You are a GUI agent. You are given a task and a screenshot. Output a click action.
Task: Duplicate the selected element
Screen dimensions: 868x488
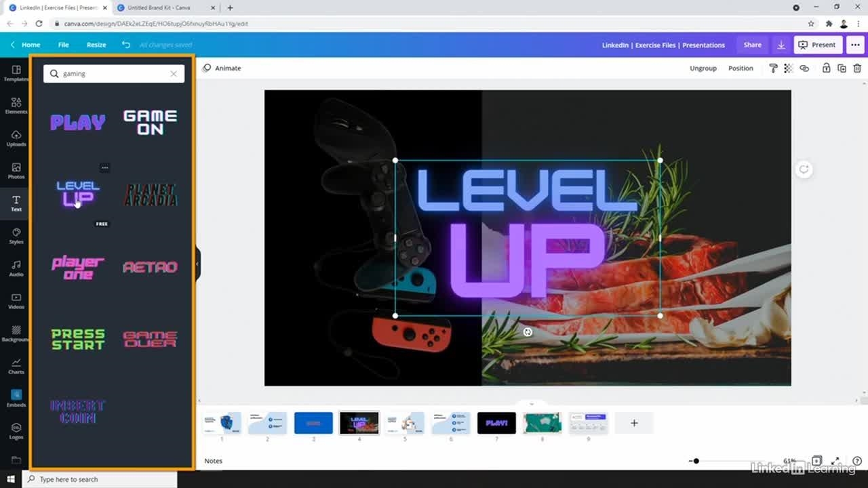coord(842,68)
